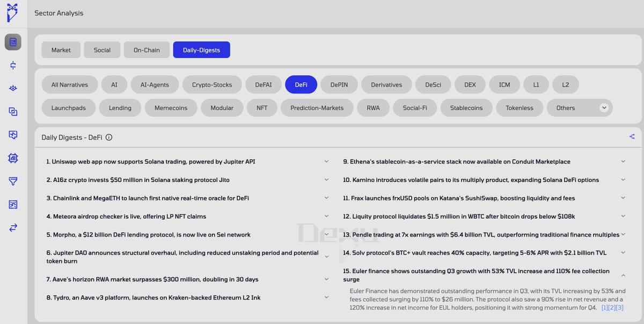Select the Daily-Digests tab
The image size is (644, 324).
click(x=201, y=50)
